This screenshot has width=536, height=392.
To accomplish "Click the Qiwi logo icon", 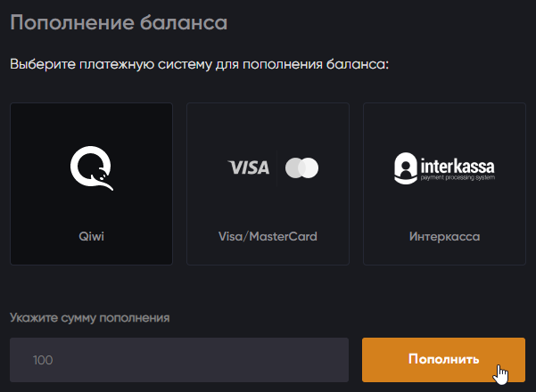I will tap(92, 168).
